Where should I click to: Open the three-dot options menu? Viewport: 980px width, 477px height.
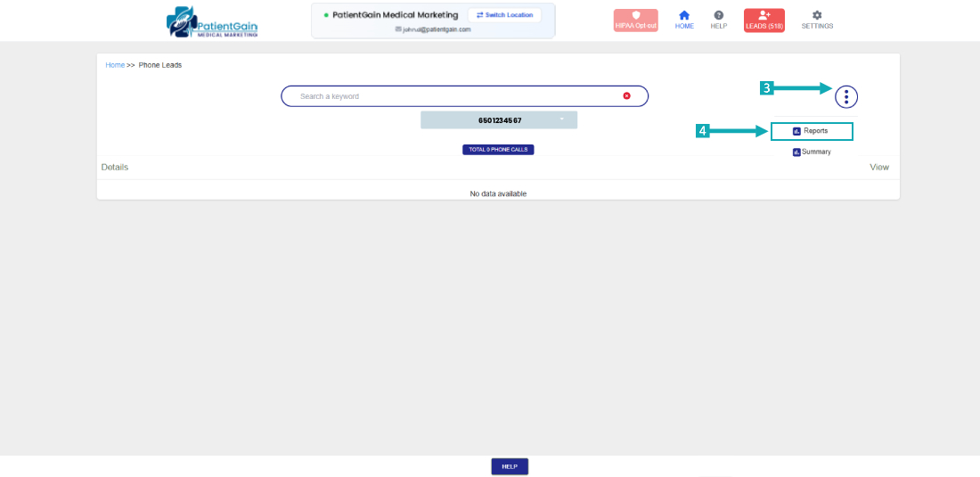pyautogui.click(x=846, y=96)
